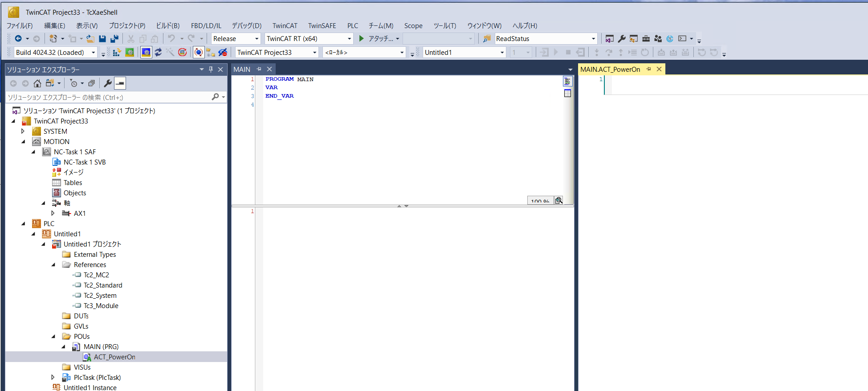Open the Untitled1 PLC project dropdown
This screenshot has width=868, height=391.
click(502, 53)
